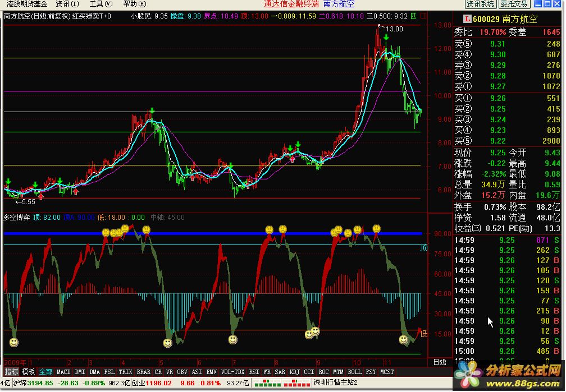
Task: Switch indicator to SAR
Action: [x=280, y=372]
